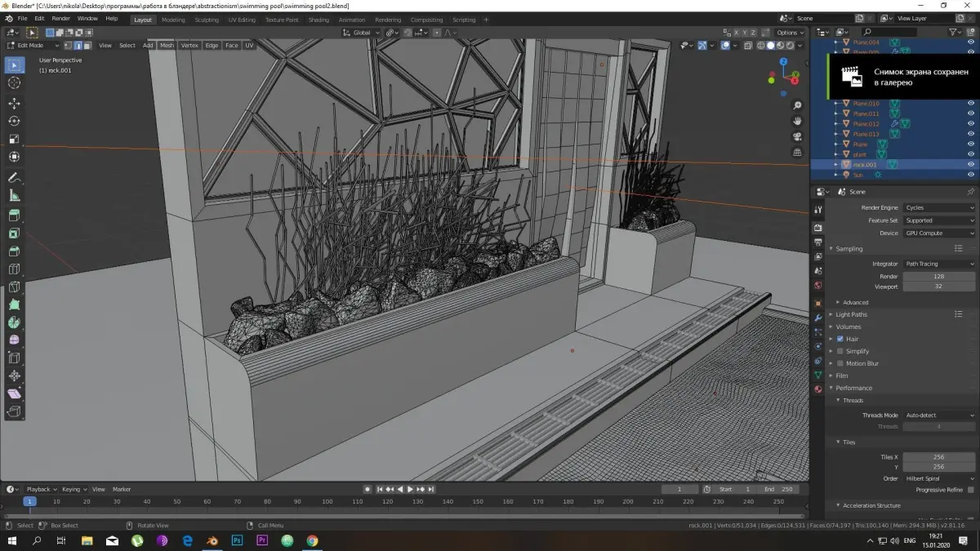
Task: Open the Feature Set dropdown
Action: tap(939, 220)
